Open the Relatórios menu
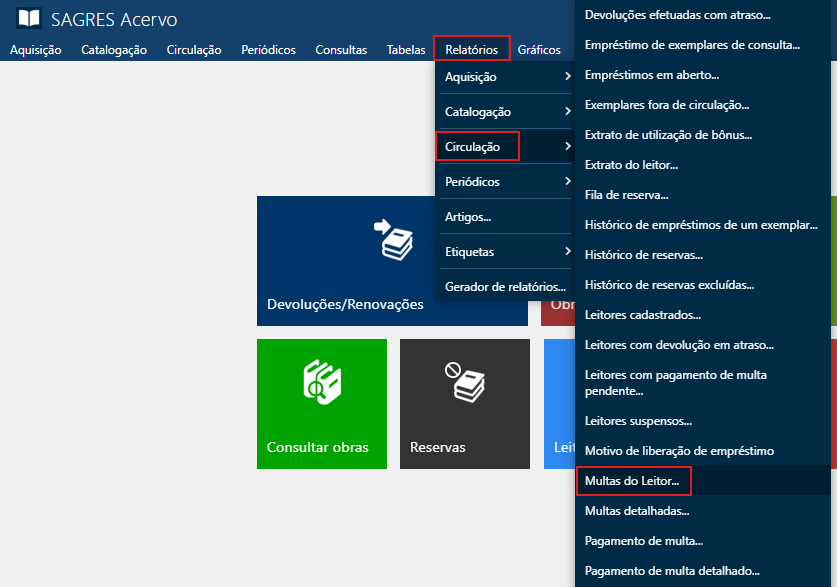Image resolution: width=837 pixels, height=587 pixels. pyautogui.click(x=471, y=49)
